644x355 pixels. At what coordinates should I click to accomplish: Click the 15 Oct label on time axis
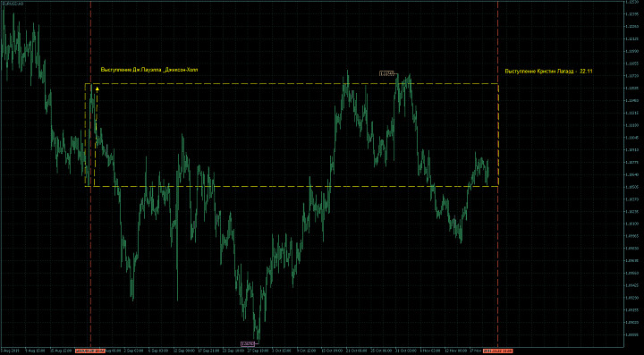pos(331,351)
